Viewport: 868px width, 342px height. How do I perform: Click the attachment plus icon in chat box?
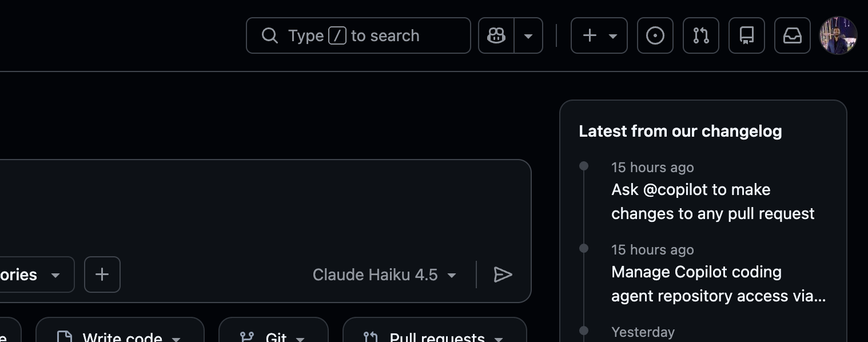(102, 275)
